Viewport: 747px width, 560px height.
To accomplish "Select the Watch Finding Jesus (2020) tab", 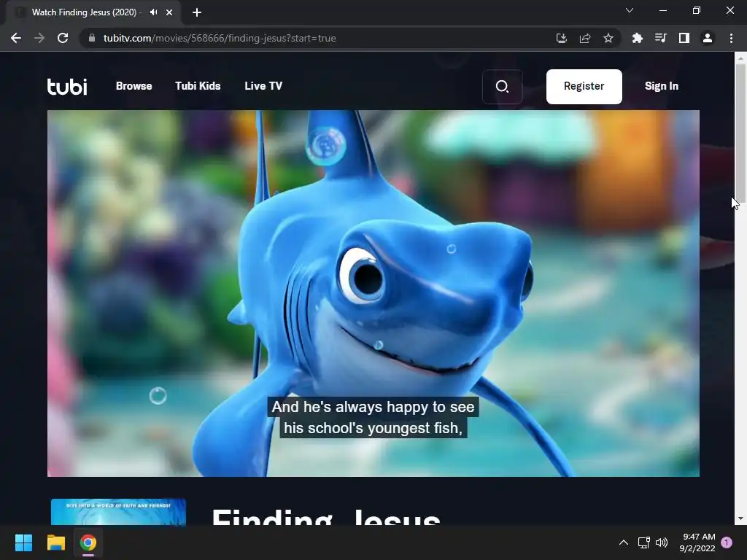I will [94, 12].
